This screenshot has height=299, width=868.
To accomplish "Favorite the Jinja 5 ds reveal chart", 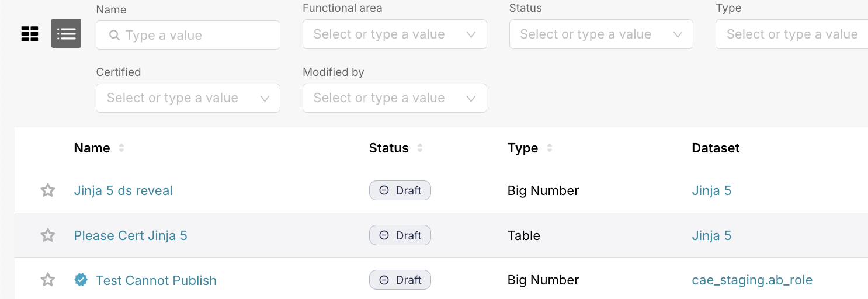I will point(48,190).
